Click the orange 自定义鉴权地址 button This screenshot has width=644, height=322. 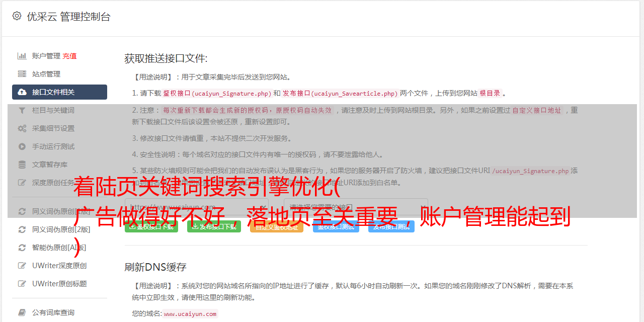[x=277, y=226]
